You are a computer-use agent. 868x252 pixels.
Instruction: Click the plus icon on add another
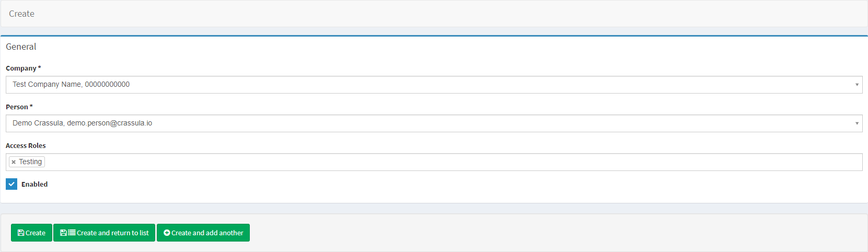(167, 233)
